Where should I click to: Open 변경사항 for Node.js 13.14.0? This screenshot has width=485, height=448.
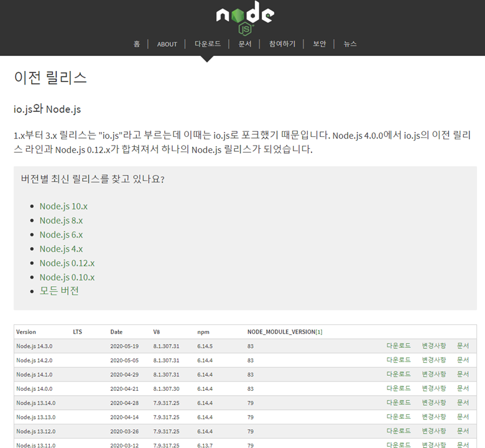pyautogui.click(x=434, y=403)
